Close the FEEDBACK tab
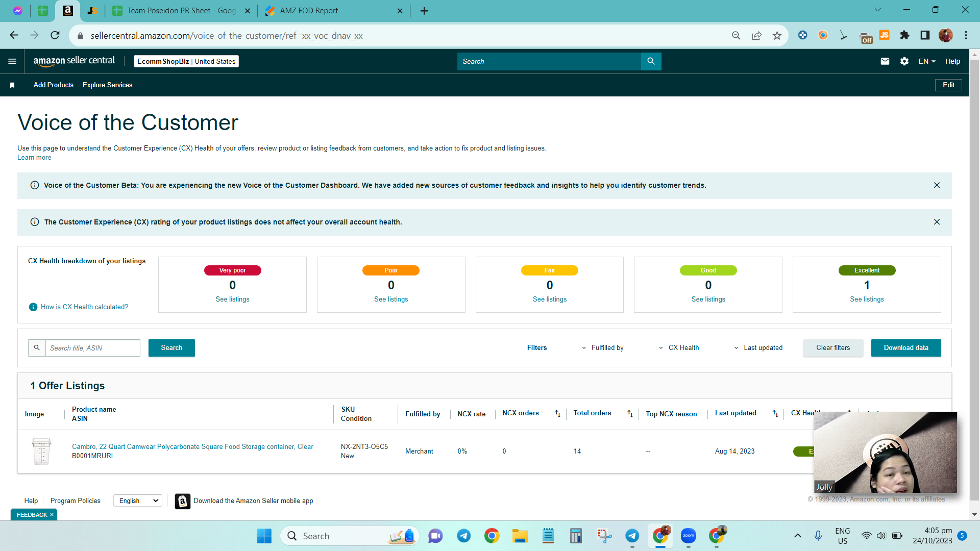The height and width of the screenshot is (551, 980). pos(52,515)
